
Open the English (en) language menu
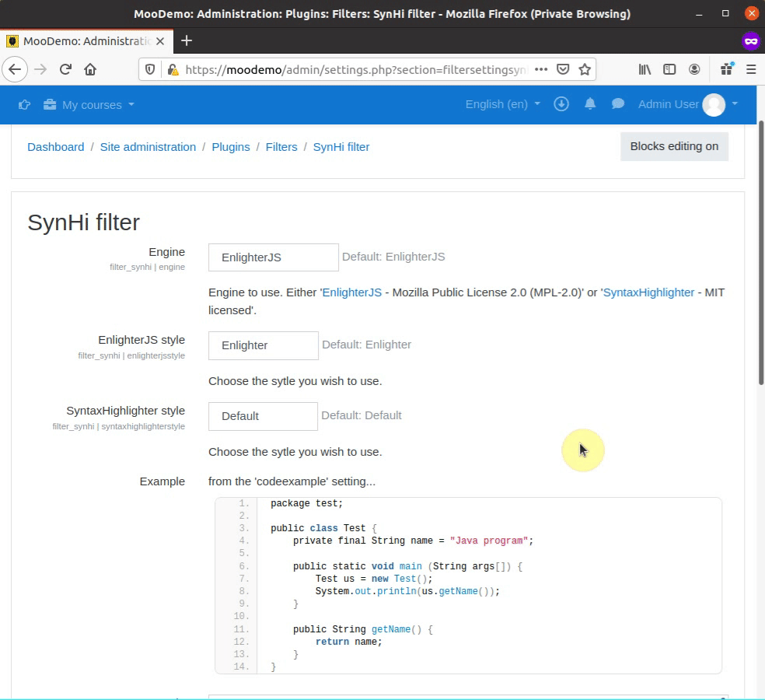coord(502,104)
